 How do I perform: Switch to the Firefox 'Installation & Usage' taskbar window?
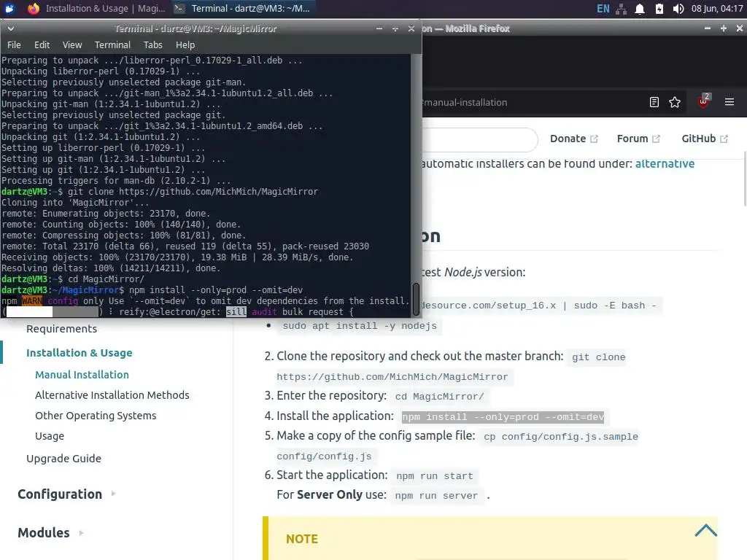[97, 9]
